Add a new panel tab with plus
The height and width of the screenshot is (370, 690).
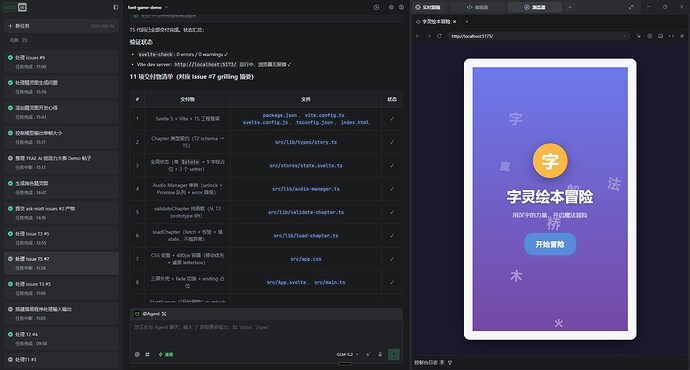(570, 7)
